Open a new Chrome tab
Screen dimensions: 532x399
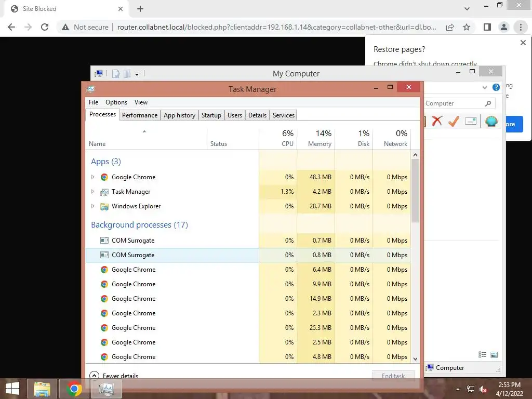[140, 9]
